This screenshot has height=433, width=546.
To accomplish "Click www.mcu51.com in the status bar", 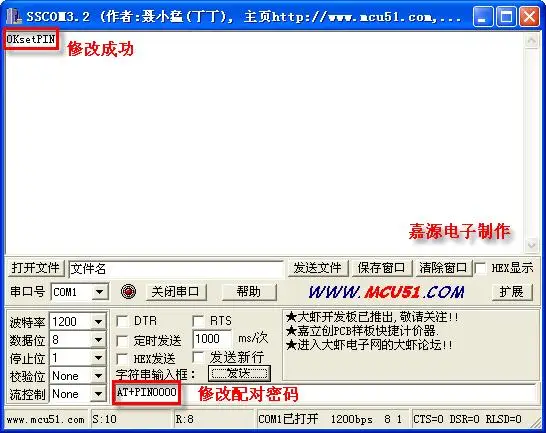I will 45,419.
